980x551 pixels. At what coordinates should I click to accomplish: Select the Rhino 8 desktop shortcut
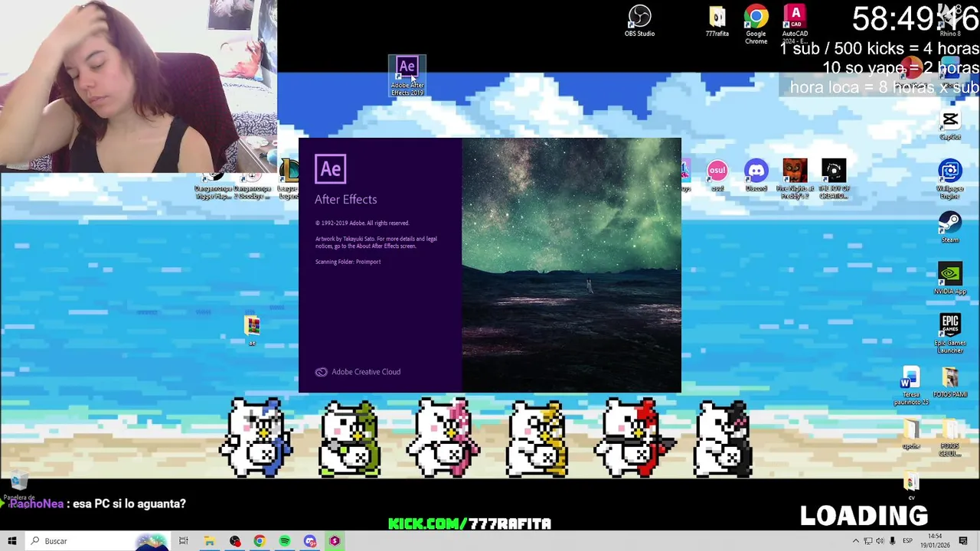tap(950, 21)
